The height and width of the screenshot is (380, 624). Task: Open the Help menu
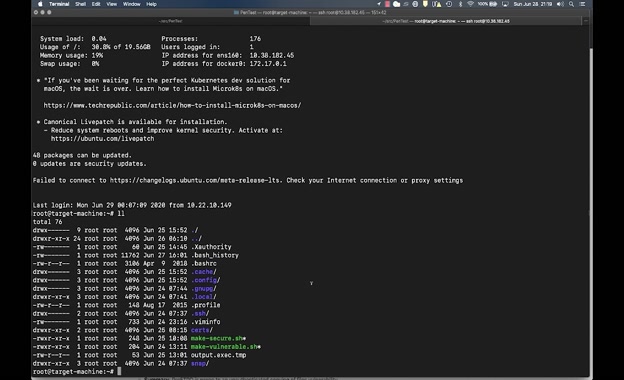151,4
